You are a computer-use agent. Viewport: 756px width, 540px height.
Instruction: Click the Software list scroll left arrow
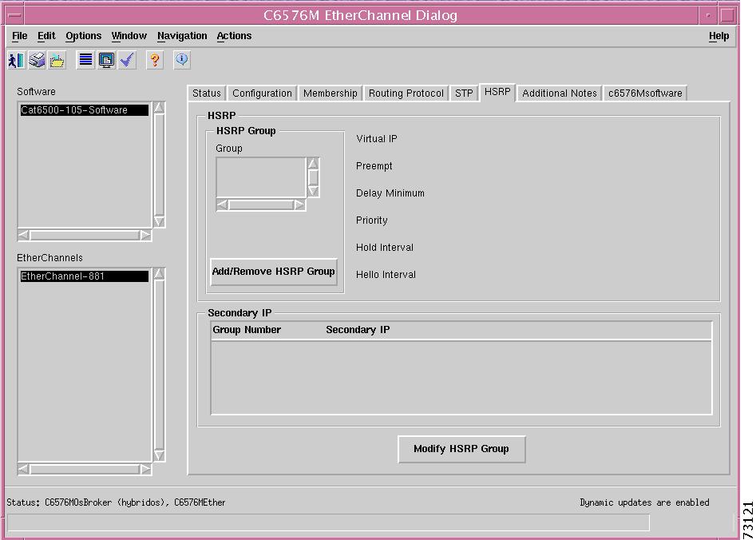click(x=24, y=235)
